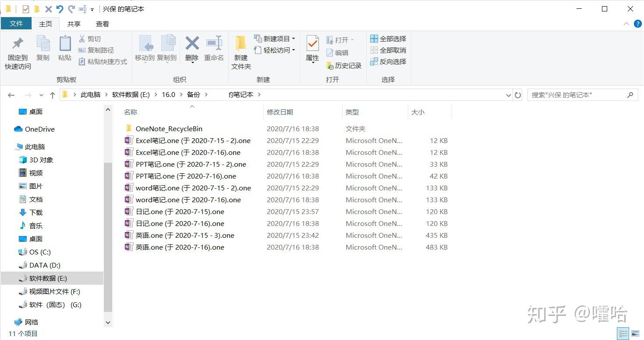Viewport: 644px width, 340px height.
Task: Expand address bar history dropdown
Action: 509,95
